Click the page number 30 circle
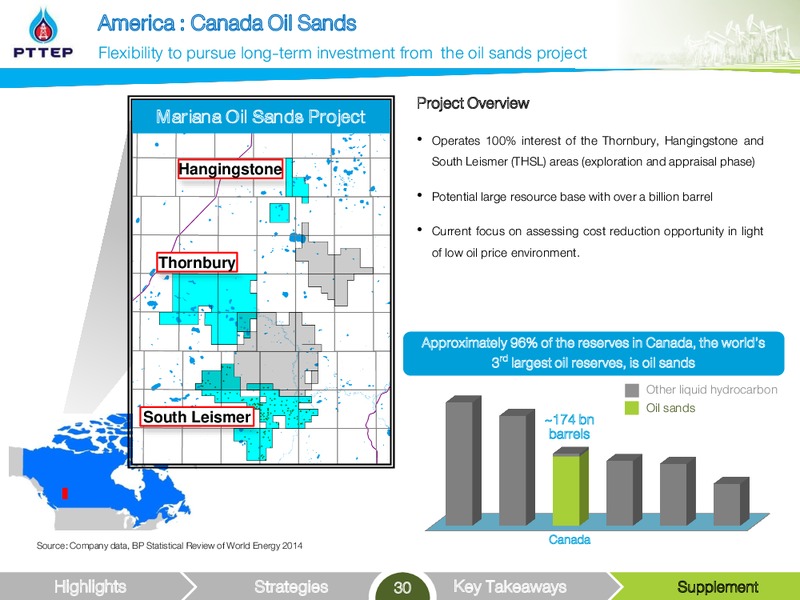This screenshot has width=800, height=600. [402, 587]
